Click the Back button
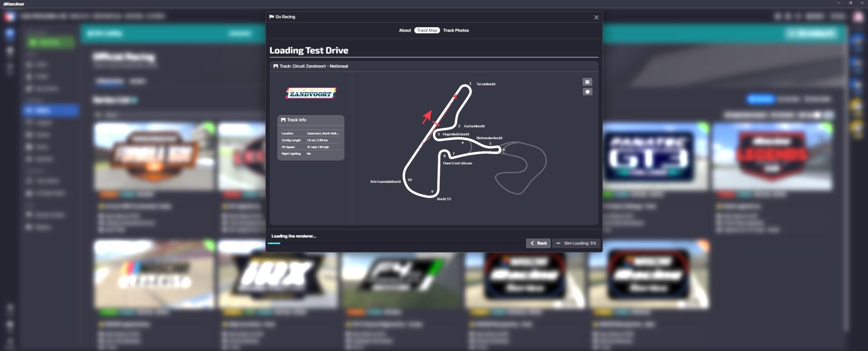 point(538,243)
